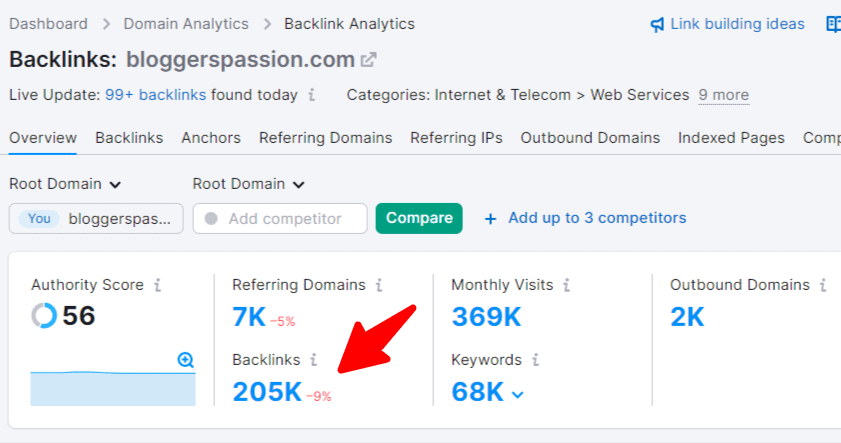Open the first Root Domain dropdown
841x443 pixels.
(x=65, y=184)
